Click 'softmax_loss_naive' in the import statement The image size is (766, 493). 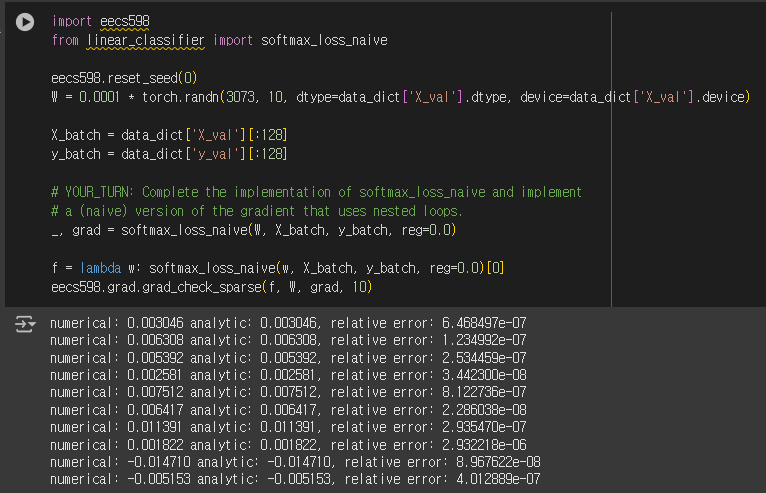coord(324,40)
